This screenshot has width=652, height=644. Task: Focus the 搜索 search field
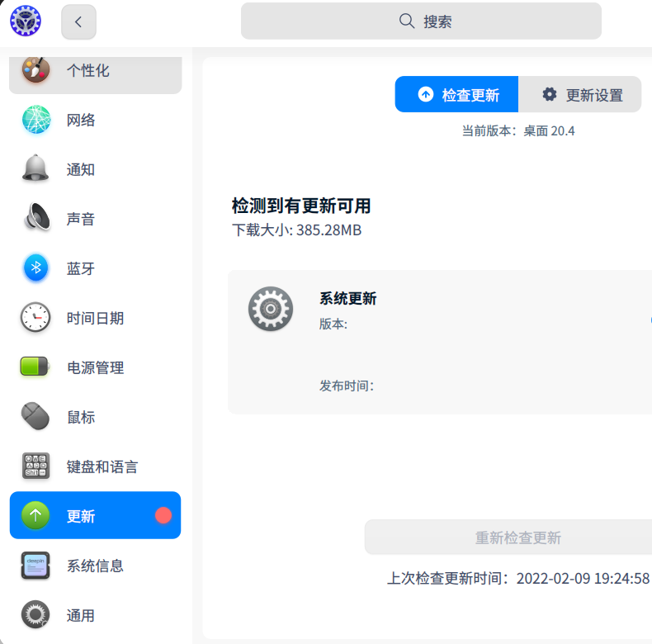[421, 21]
